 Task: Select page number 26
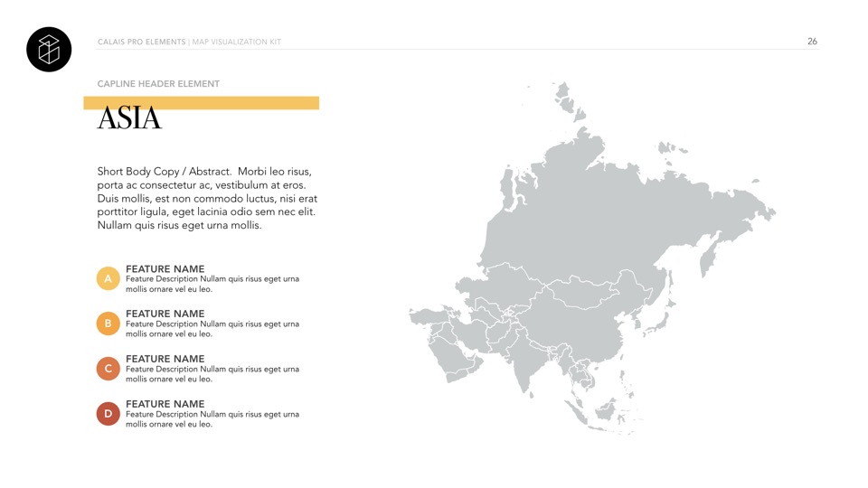[812, 42]
